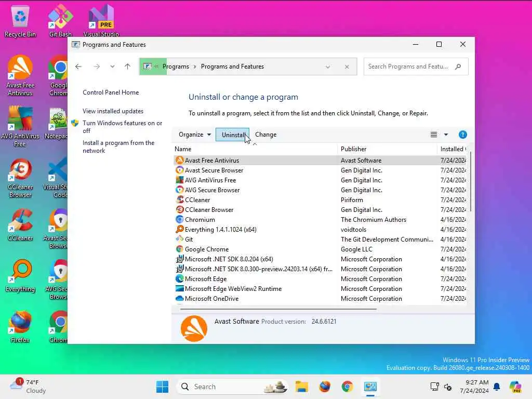Go up one level with up arrow

click(x=127, y=66)
